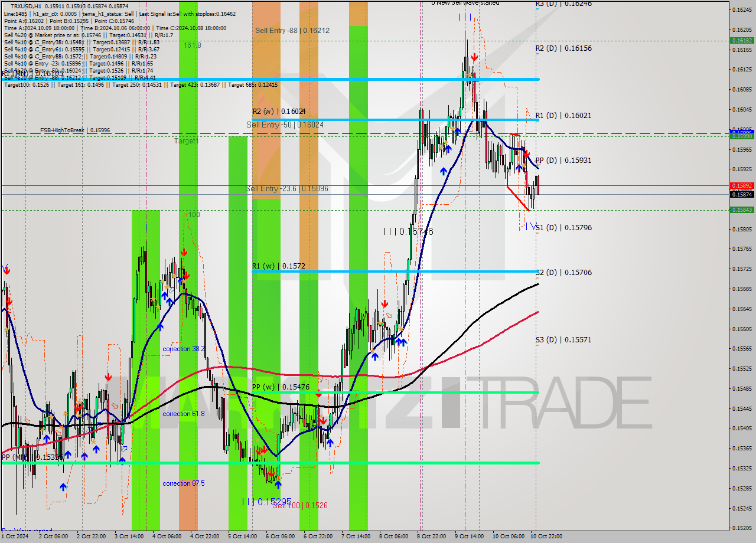756x543 pixels.
Task: Click the 'FSB-HighToBreak | 0.15996' label
Action: (75, 130)
